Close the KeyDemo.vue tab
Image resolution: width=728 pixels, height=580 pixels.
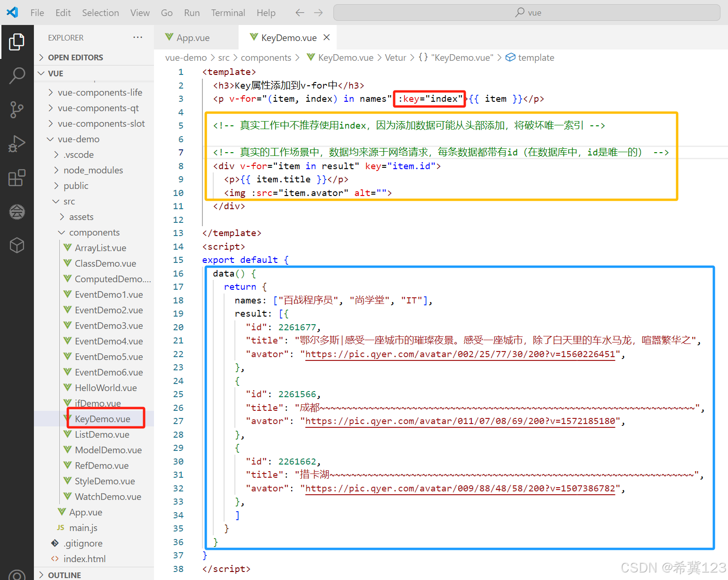327,37
